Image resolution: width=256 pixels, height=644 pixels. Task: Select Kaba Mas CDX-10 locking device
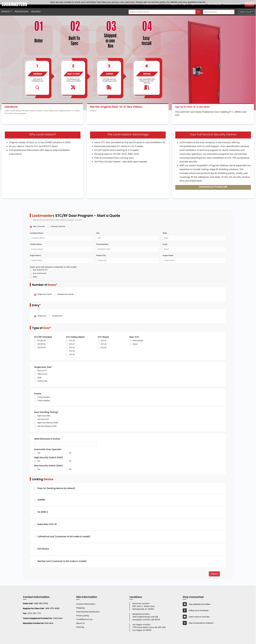pyautogui.click(x=35, y=524)
